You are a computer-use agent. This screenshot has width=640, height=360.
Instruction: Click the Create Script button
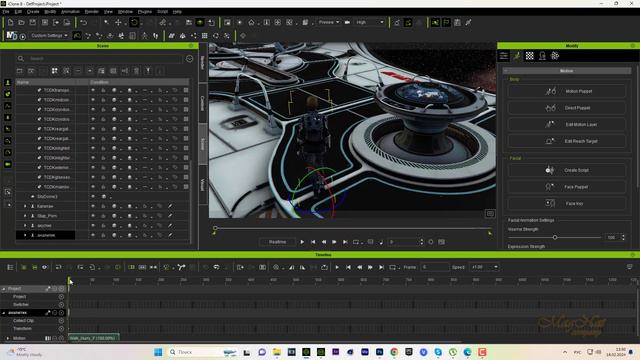567,170
